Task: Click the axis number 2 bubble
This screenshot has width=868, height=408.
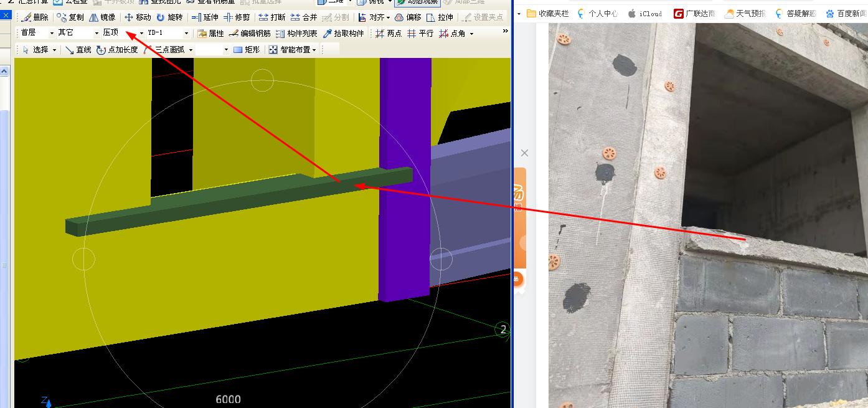Action: click(503, 330)
